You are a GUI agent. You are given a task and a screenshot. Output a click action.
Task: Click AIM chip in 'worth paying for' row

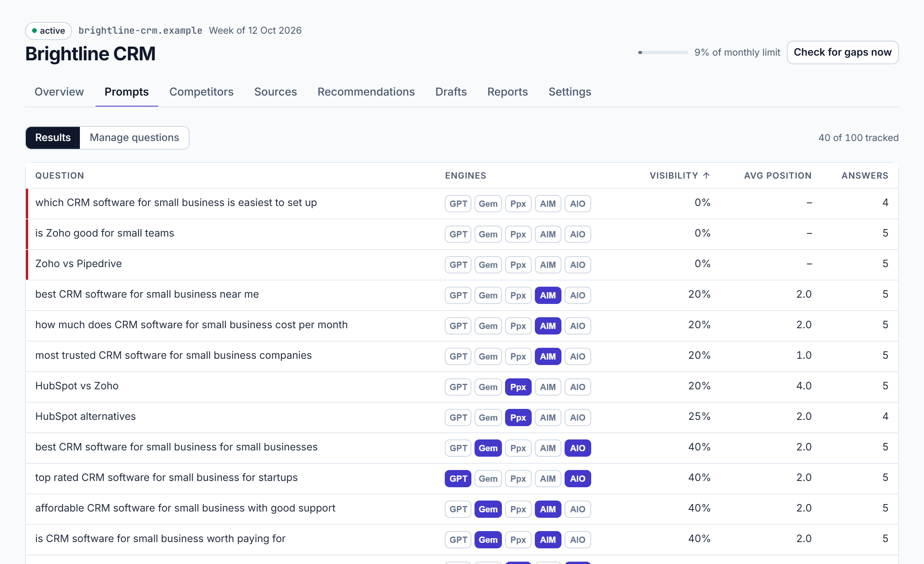click(x=548, y=540)
